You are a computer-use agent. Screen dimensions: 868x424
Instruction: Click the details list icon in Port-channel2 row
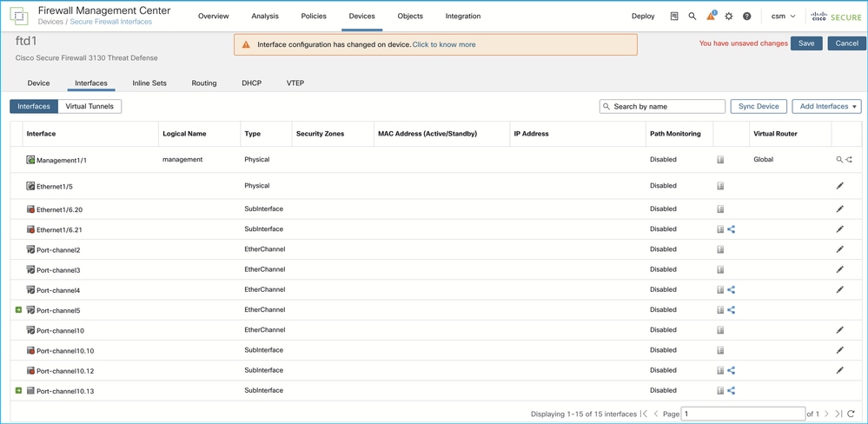click(720, 249)
